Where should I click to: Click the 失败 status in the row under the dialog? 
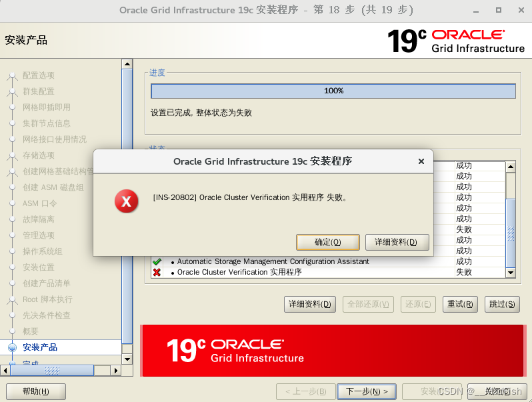pos(464,229)
